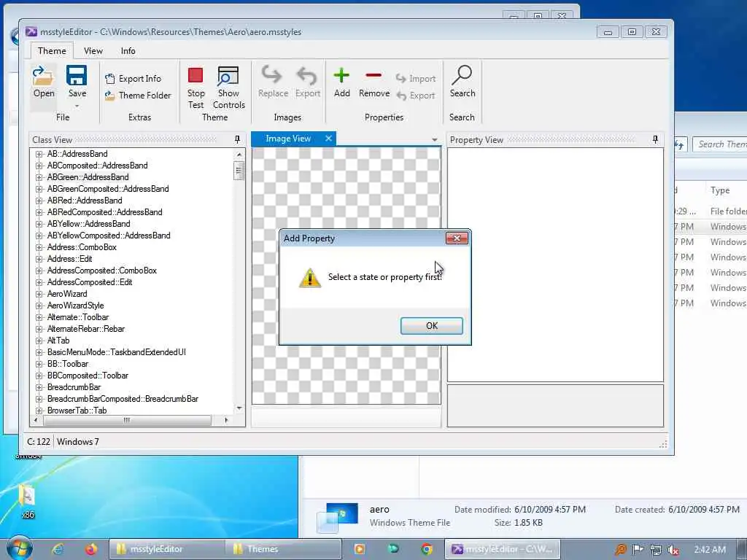The image size is (747, 560).
Task: Click the Windows Start button
Action: [x=19, y=548]
